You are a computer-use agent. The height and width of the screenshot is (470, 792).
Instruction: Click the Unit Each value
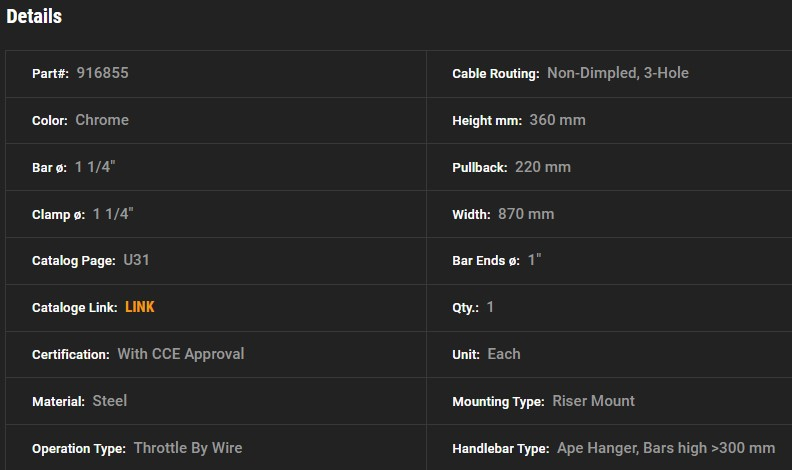pyautogui.click(x=504, y=354)
